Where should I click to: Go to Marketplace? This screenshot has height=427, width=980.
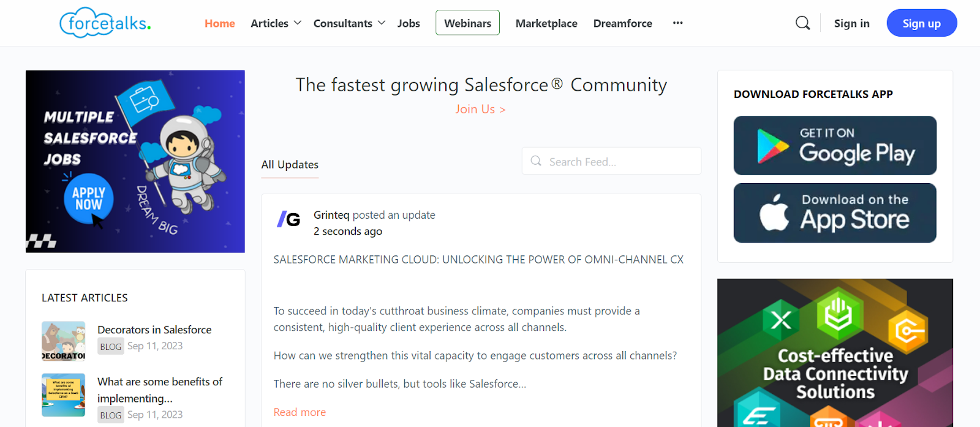tap(546, 23)
